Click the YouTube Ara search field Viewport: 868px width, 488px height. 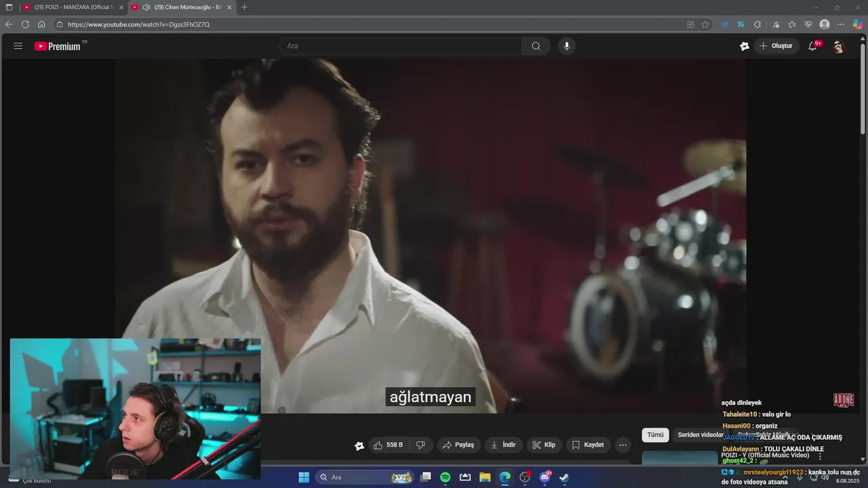pos(401,46)
